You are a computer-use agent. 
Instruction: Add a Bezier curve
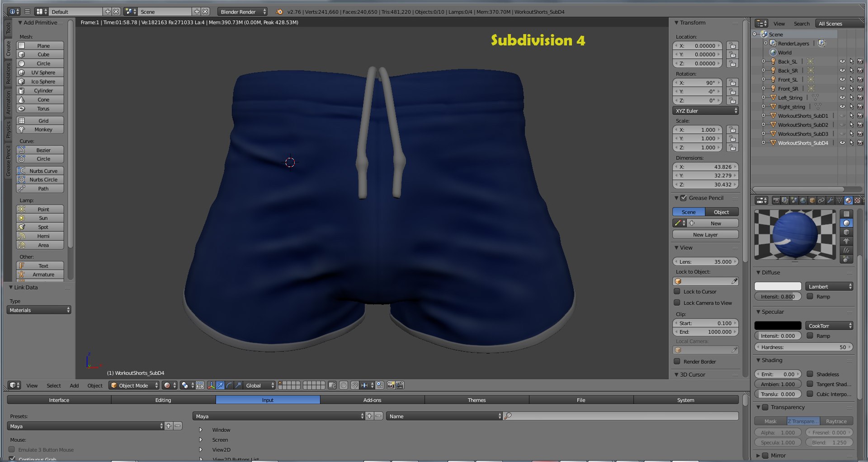pos(40,150)
